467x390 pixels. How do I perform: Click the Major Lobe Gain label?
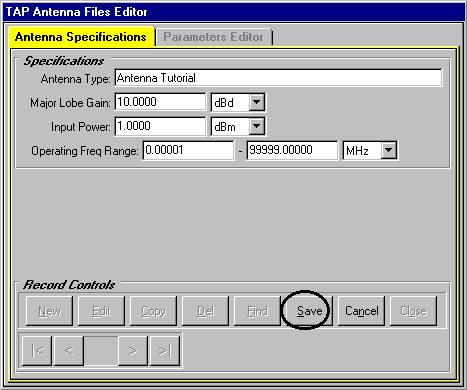70,103
